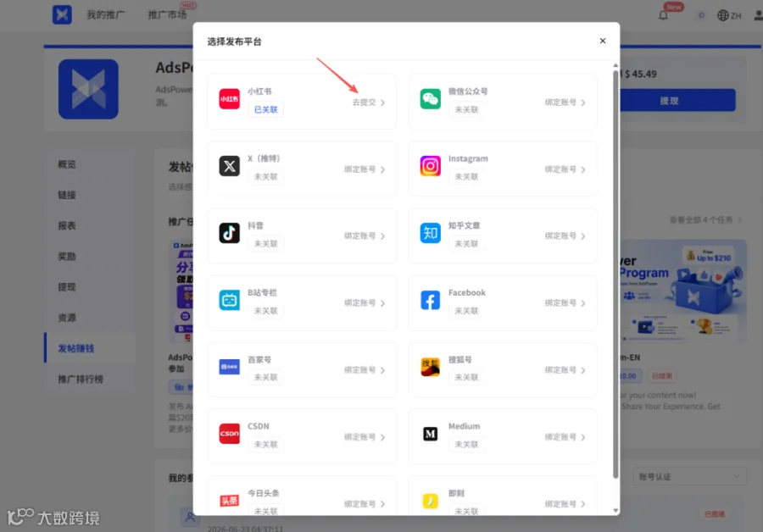763x532 pixels.
Task: Select 资源 in the sidebar
Action: click(67, 318)
